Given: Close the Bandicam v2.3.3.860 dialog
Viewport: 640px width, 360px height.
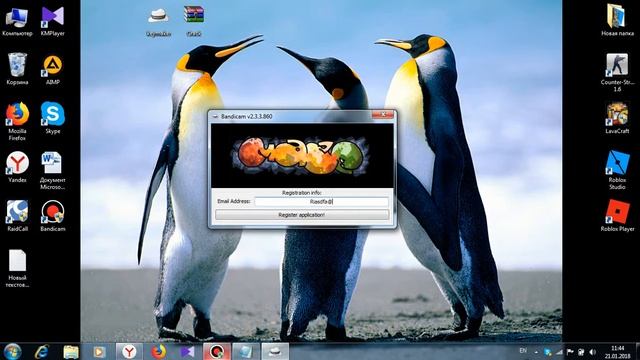Looking at the screenshot, I should point(383,115).
